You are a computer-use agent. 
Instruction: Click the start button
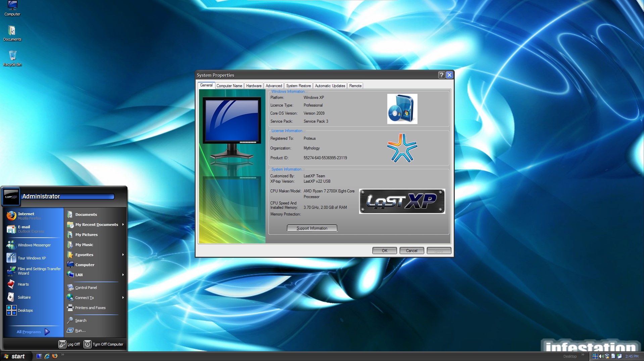pos(15,356)
